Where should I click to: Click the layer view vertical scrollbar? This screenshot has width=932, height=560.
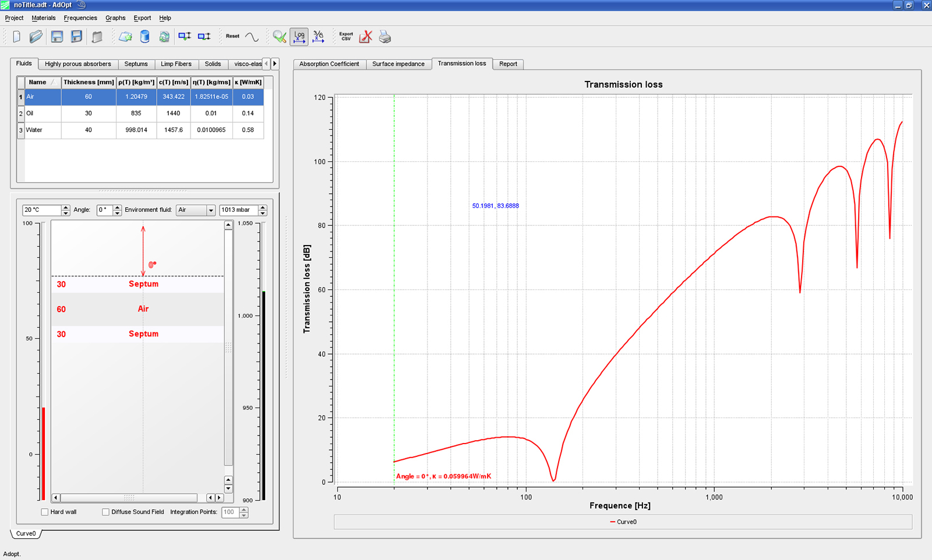coord(228,348)
